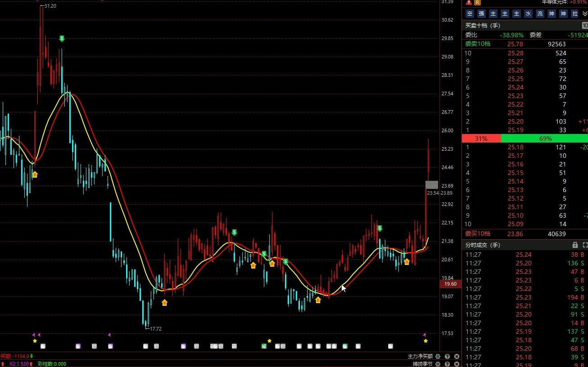Open settings gear for 捕捞季节 indicator

tap(438, 364)
